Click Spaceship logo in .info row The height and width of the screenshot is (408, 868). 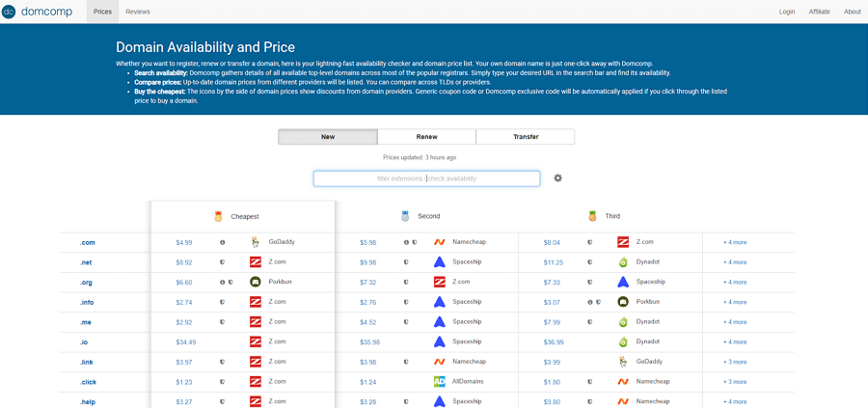click(x=440, y=302)
